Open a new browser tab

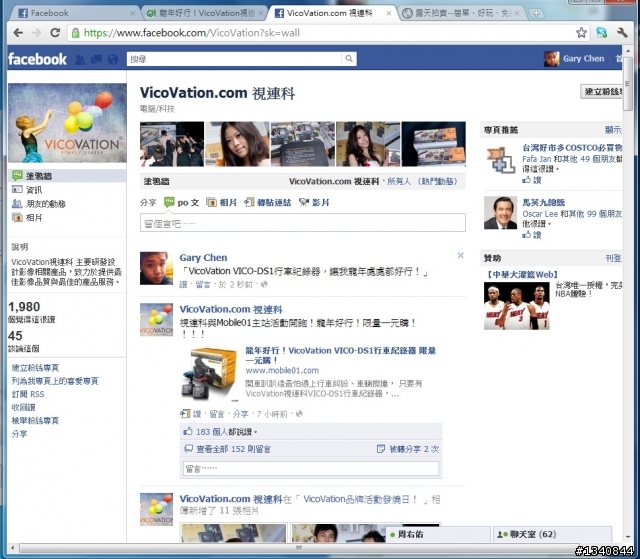click(x=536, y=13)
